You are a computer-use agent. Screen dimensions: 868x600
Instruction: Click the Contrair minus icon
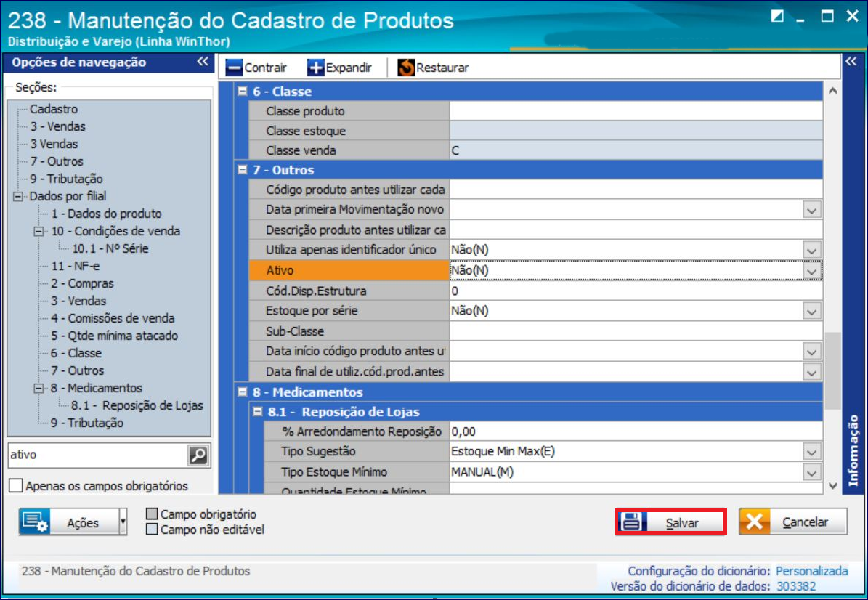click(x=234, y=68)
